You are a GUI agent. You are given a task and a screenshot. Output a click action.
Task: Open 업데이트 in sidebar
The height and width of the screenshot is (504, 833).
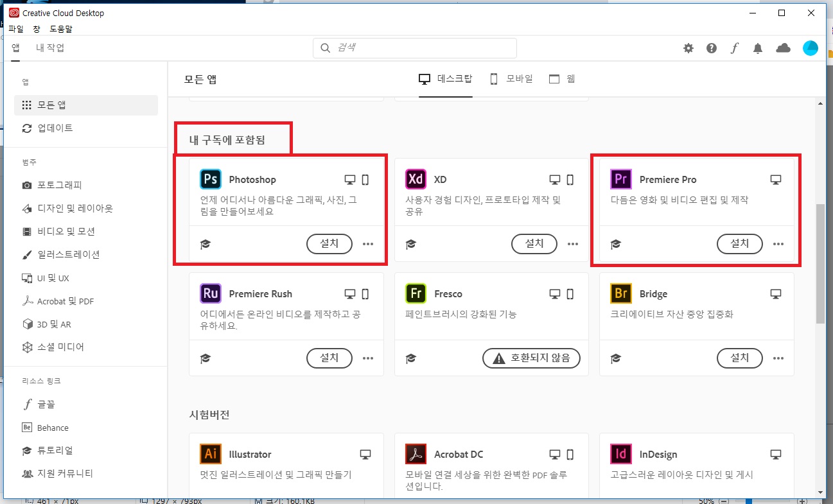[86, 128]
